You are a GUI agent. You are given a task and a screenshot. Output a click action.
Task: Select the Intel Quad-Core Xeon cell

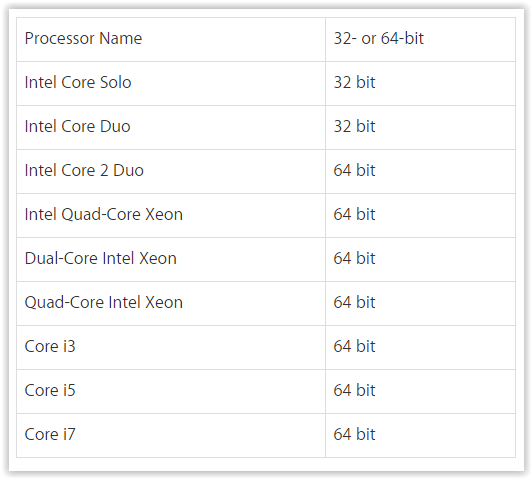(171, 215)
